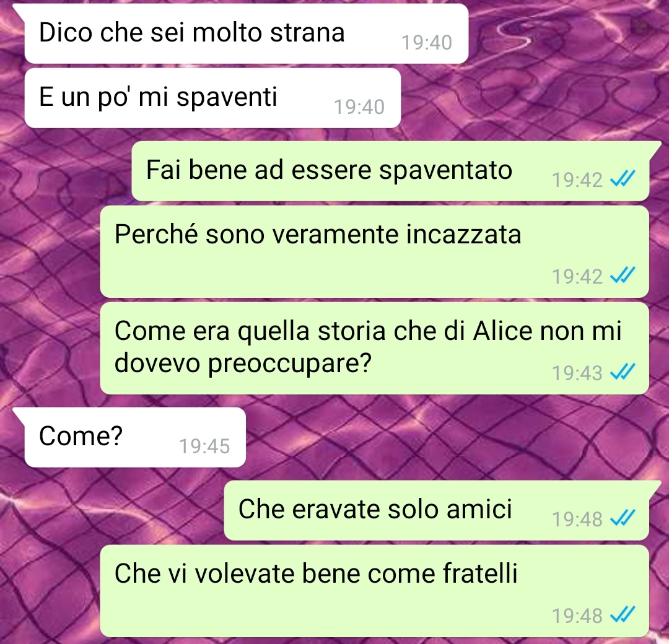The height and width of the screenshot is (644, 669).
Task: Tap read receipt ticks on Alice message
Action: 623,372
